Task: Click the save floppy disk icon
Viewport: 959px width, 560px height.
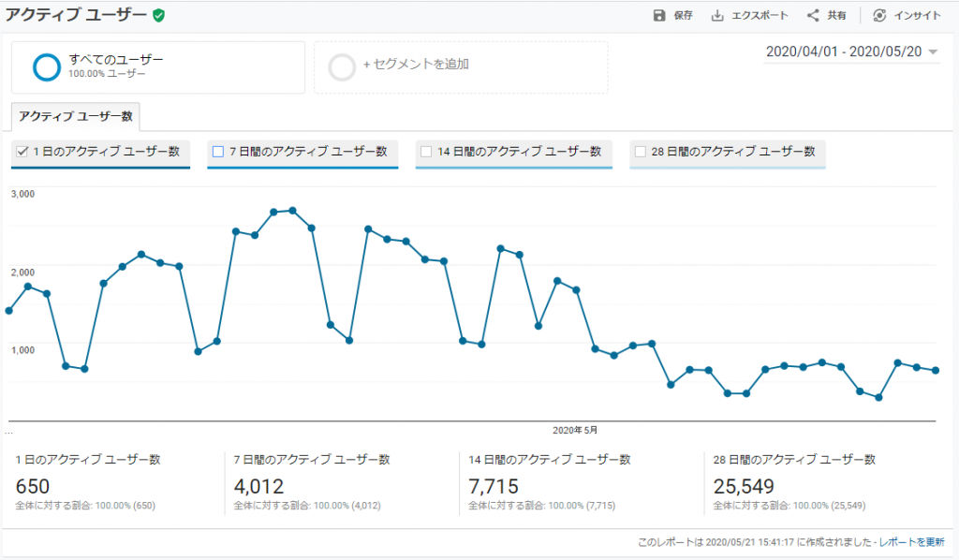Action: pos(658,15)
